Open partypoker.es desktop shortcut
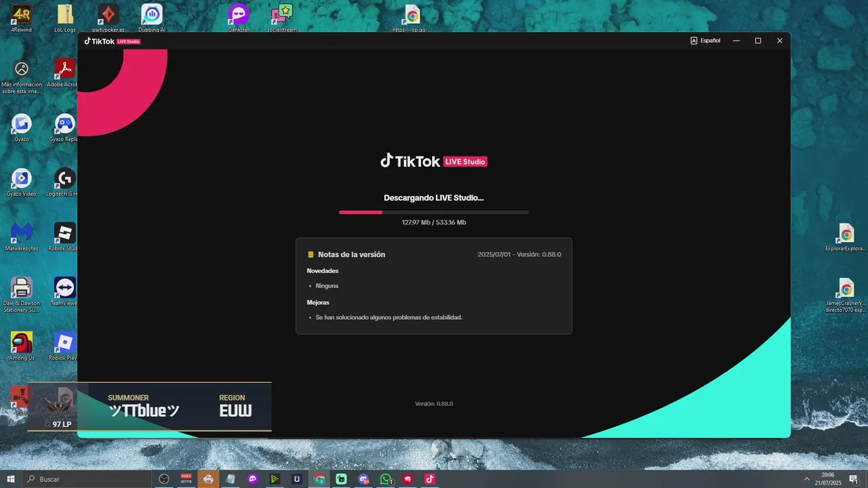Screen dimensions: 868x488 pyautogui.click(x=108, y=18)
